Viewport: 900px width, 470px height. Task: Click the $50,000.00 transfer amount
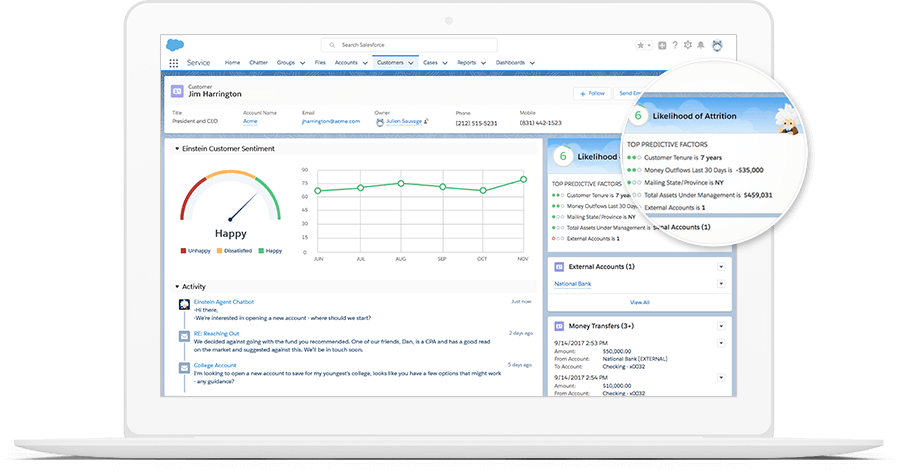pos(617,351)
